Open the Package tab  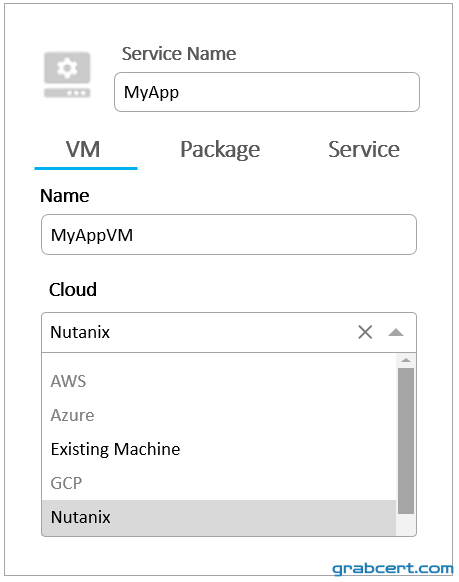pyautogui.click(x=220, y=150)
